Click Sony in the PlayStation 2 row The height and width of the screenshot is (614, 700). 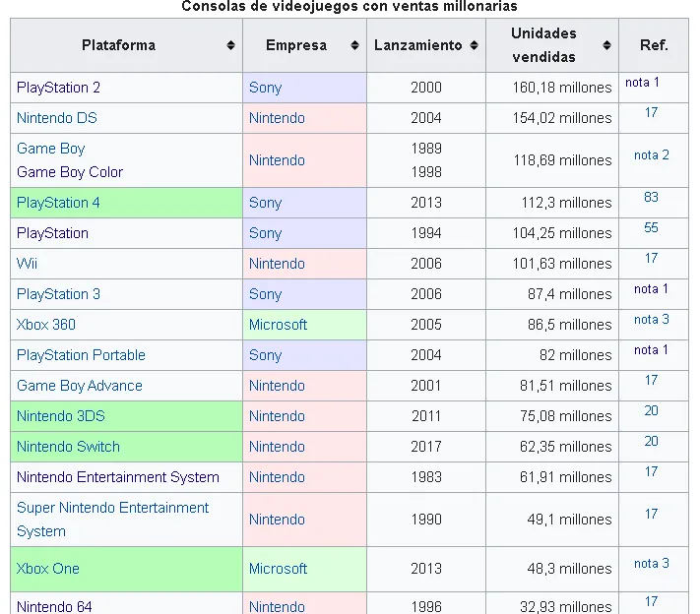point(265,88)
